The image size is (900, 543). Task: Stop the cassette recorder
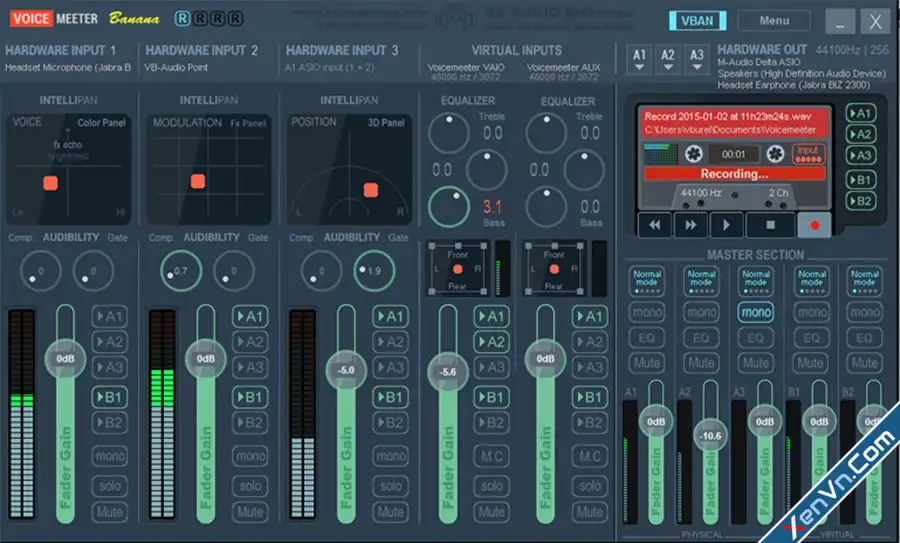[x=770, y=225]
